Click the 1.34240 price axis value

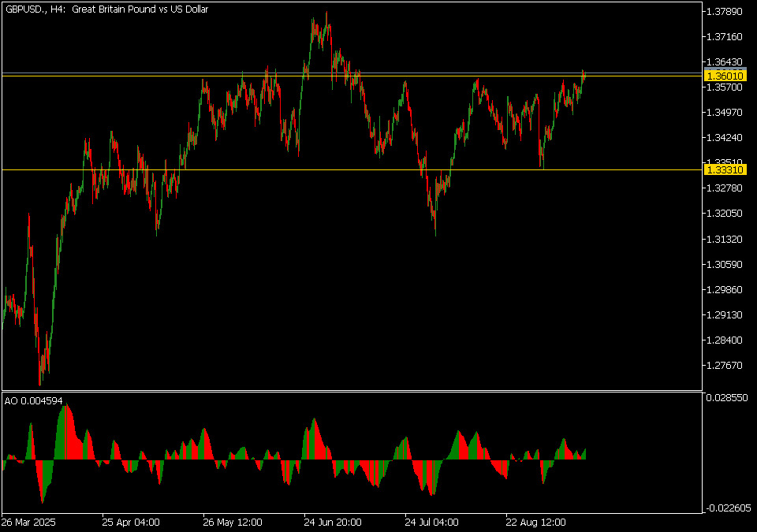pyautogui.click(x=724, y=138)
